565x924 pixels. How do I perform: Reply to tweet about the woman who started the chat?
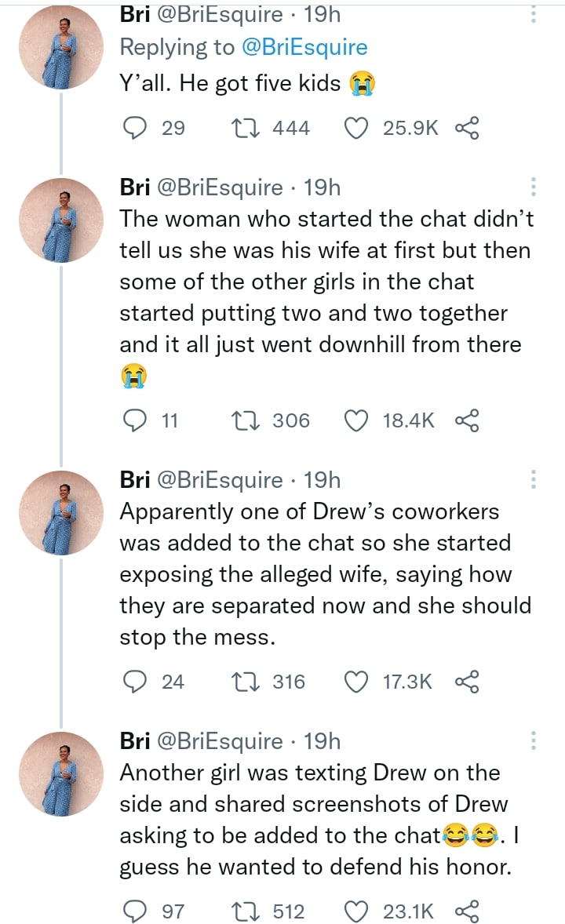click(x=138, y=421)
